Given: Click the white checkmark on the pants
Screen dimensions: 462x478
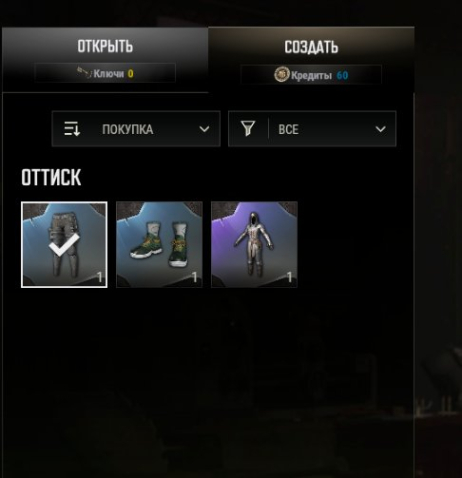Looking at the screenshot, I should click(x=64, y=245).
